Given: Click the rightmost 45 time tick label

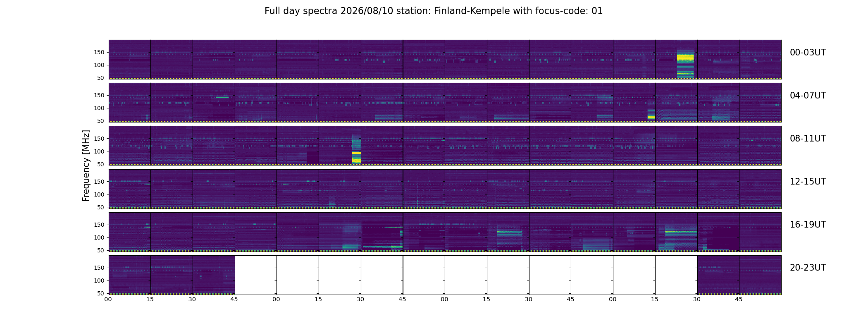Looking at the screenshot, I should tap(739, 299).
